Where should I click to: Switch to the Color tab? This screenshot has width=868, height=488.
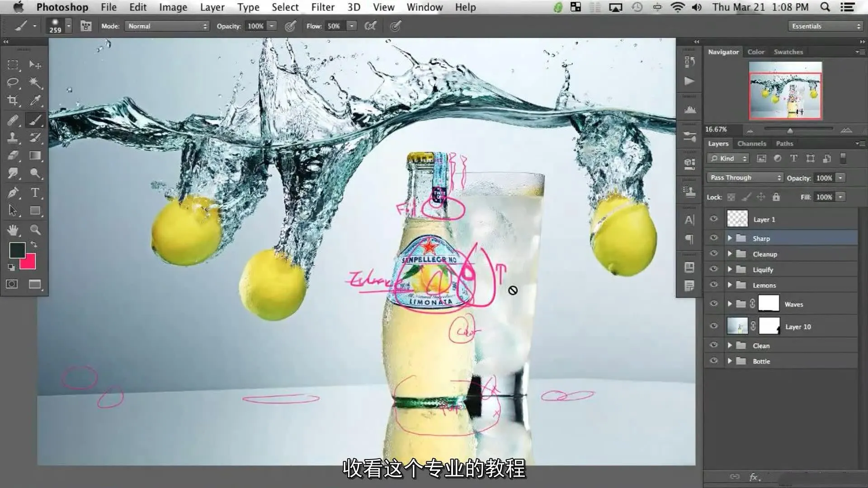point(755,52)
